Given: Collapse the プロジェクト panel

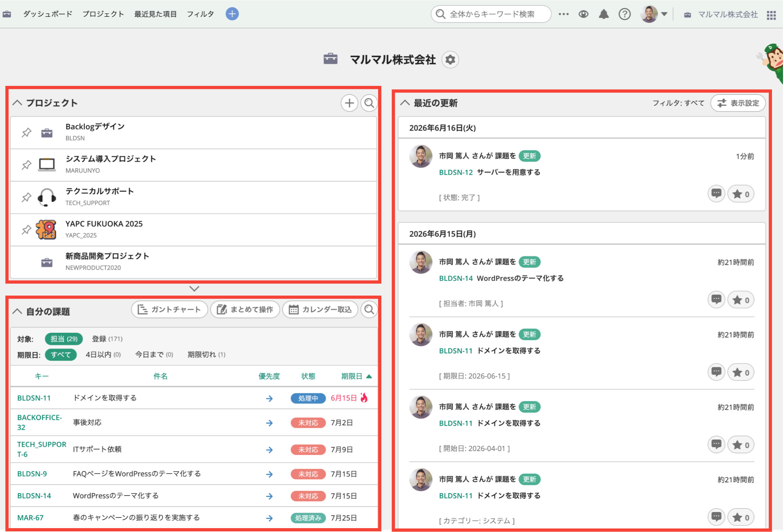Looking at the screenshot, I should point(17,103).
